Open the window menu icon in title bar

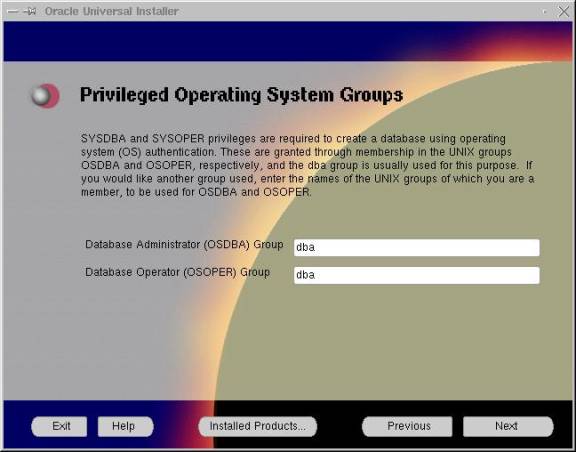pos(12,11)
